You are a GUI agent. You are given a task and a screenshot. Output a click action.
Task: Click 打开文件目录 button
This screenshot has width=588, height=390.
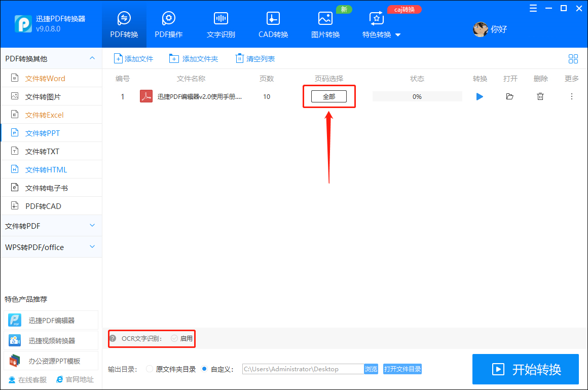[x=402, y=369]
